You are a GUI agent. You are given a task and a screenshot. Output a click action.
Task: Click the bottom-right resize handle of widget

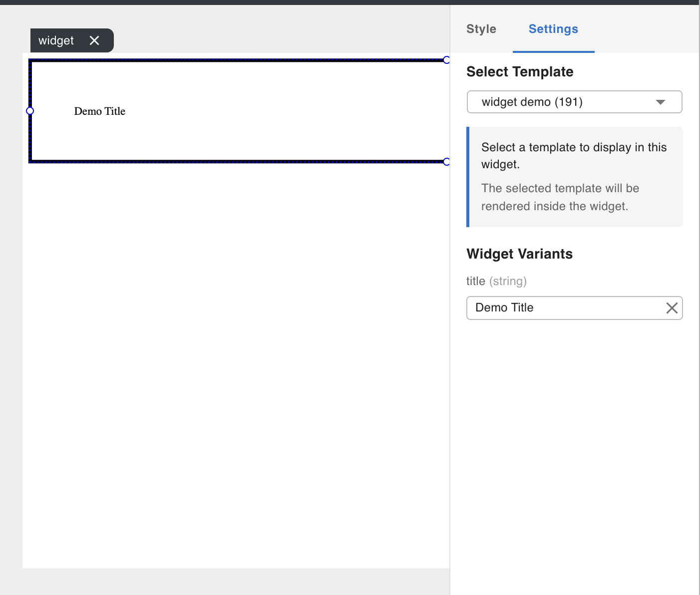coord(446,162)
